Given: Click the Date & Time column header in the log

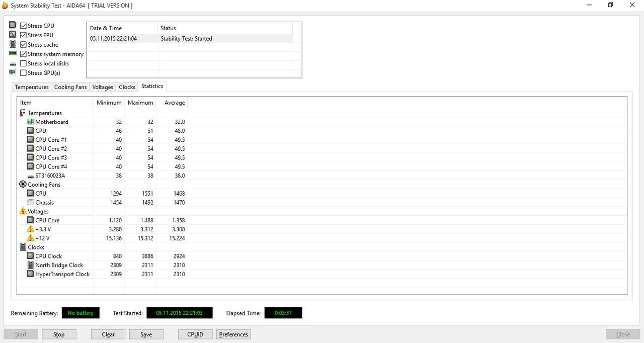Looking at the screenshot, I should tap(122, 28).
